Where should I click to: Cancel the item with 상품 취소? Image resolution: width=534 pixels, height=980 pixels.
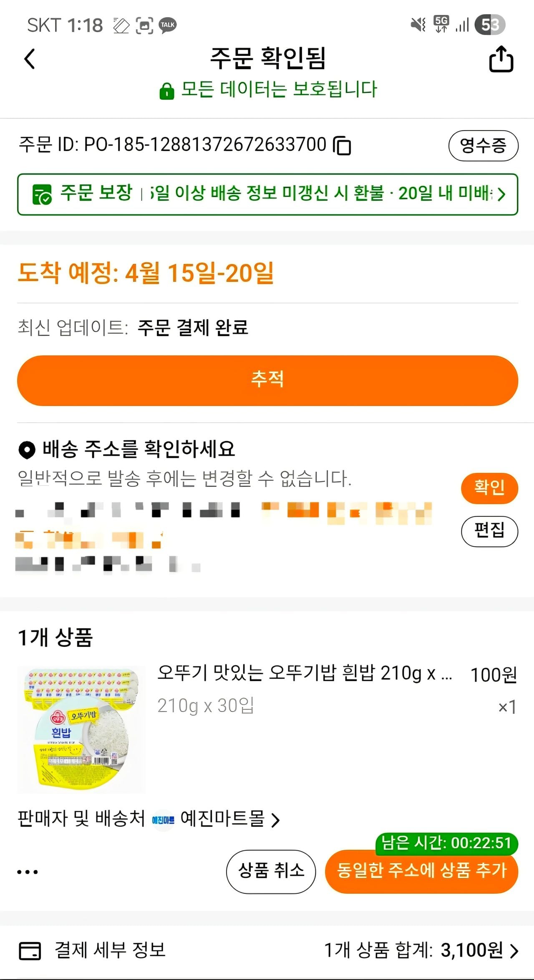point(271,871)
